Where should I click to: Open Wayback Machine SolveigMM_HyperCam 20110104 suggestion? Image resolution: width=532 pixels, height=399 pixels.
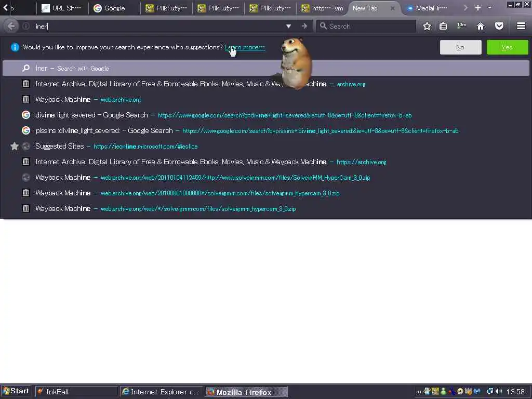click(265, 178)
